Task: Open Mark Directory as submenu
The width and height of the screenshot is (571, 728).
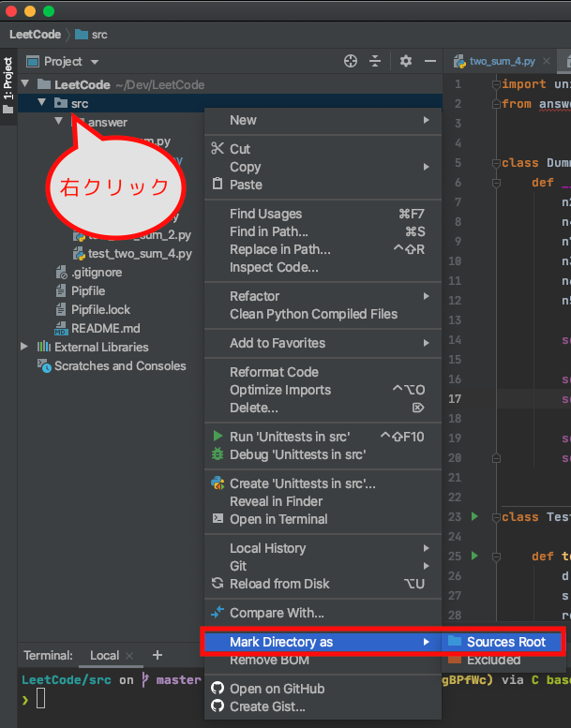Action: (323, 642)
